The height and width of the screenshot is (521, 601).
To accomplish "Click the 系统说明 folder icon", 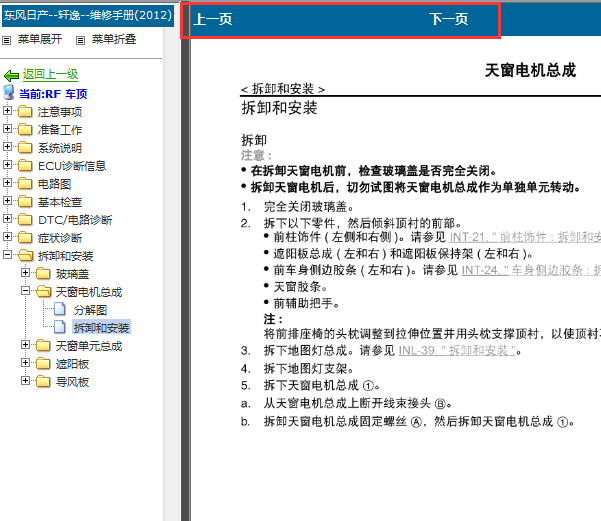I will 25,147.
